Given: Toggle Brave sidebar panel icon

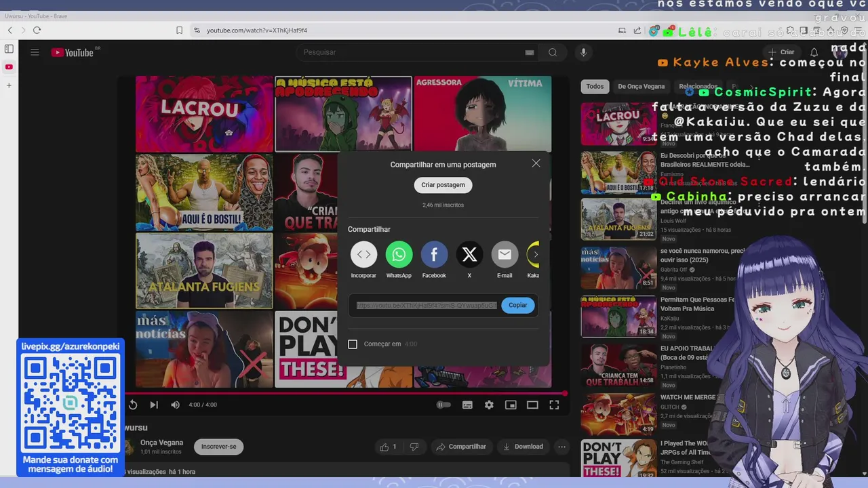Looking at the screenshot, I should point(9,49).
